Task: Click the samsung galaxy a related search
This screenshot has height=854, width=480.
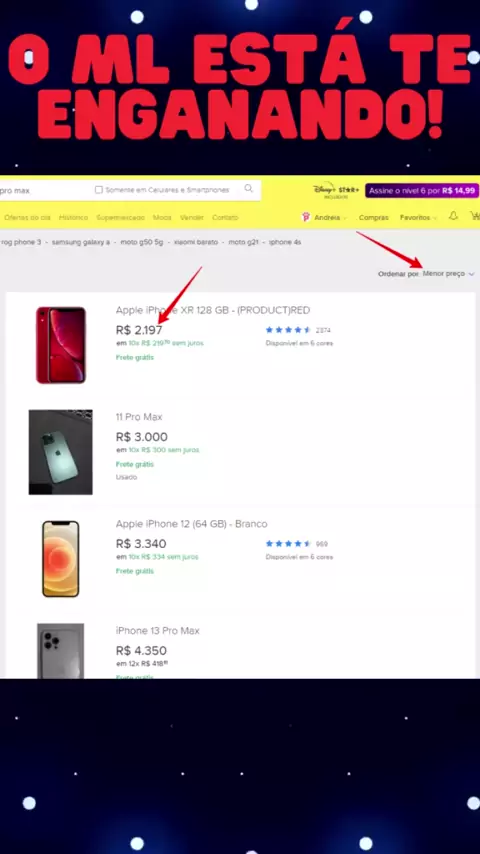Action: (x=81, y=242)
